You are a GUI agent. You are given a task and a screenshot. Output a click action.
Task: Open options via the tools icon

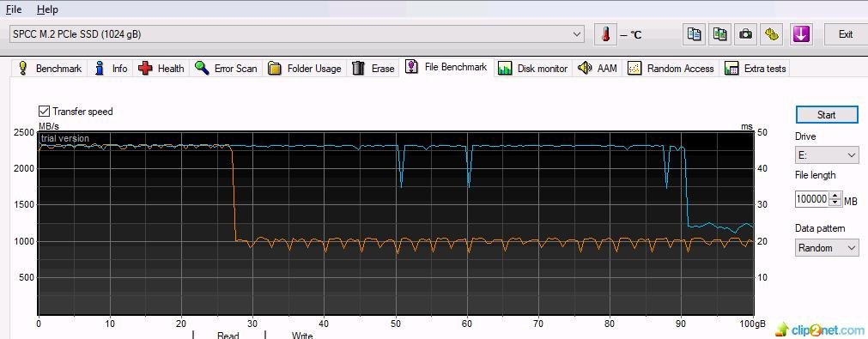pyautogui.click(x=772, y=34)
